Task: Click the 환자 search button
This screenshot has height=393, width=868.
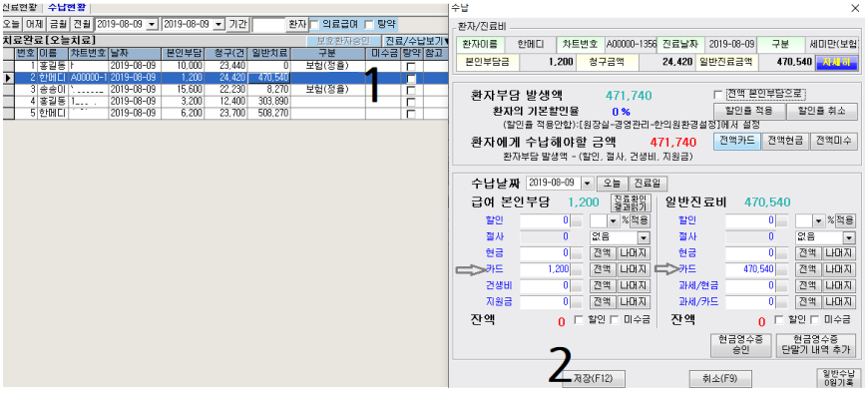Action: (296, 24)
